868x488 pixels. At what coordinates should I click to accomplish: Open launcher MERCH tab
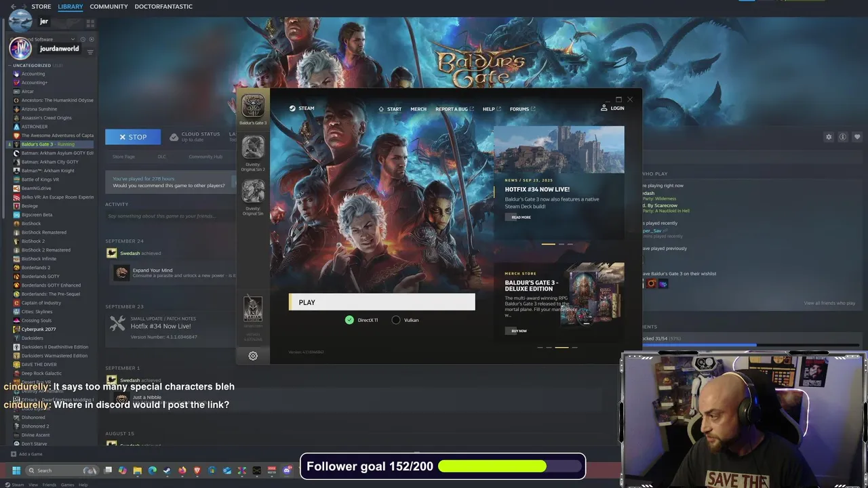tap(418, 108)
